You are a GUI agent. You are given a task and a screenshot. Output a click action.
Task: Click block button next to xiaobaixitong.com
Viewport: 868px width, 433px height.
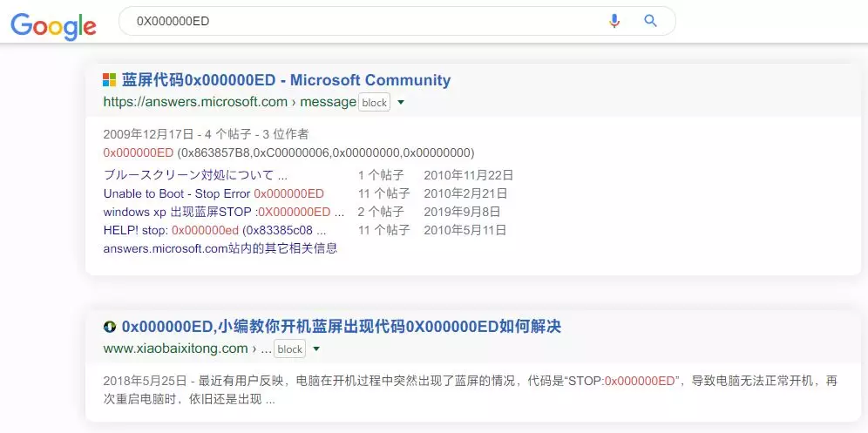tap(289, 349)
